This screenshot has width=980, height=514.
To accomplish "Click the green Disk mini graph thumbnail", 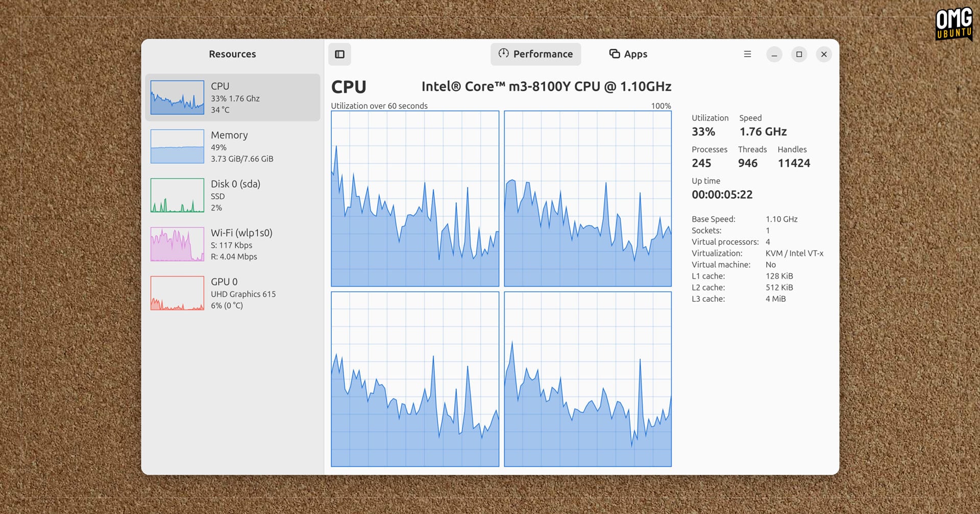I will coord(177,195).
